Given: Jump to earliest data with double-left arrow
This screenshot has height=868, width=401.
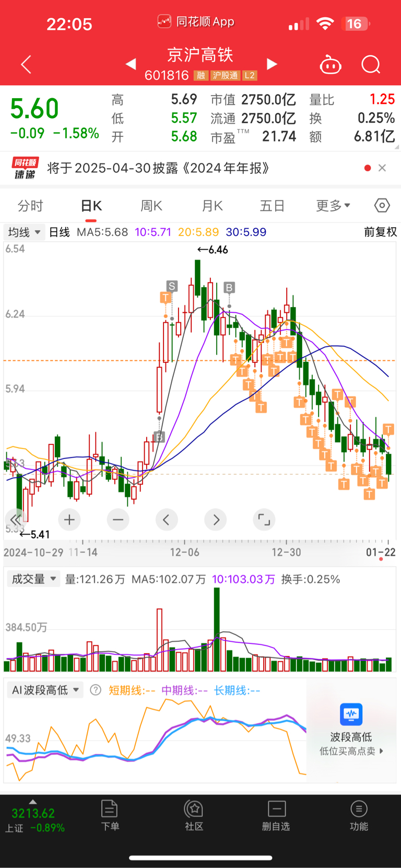Looking at the screenshot, I should click(15, 520).
